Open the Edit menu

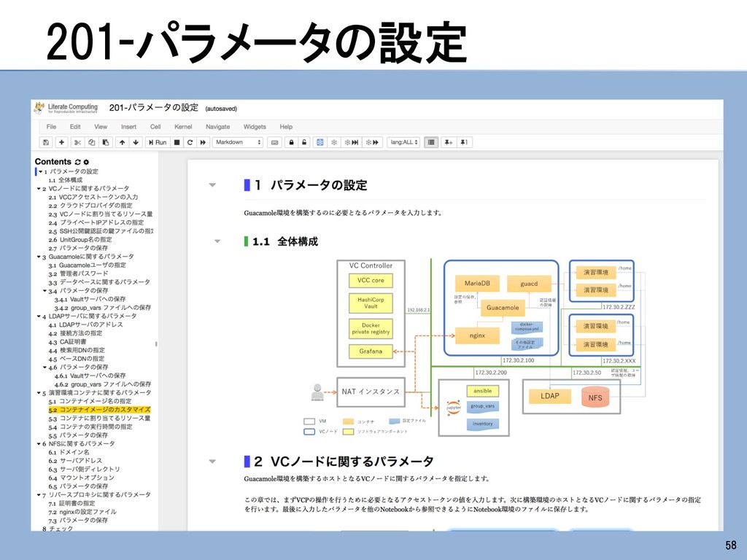pos(75,127)
